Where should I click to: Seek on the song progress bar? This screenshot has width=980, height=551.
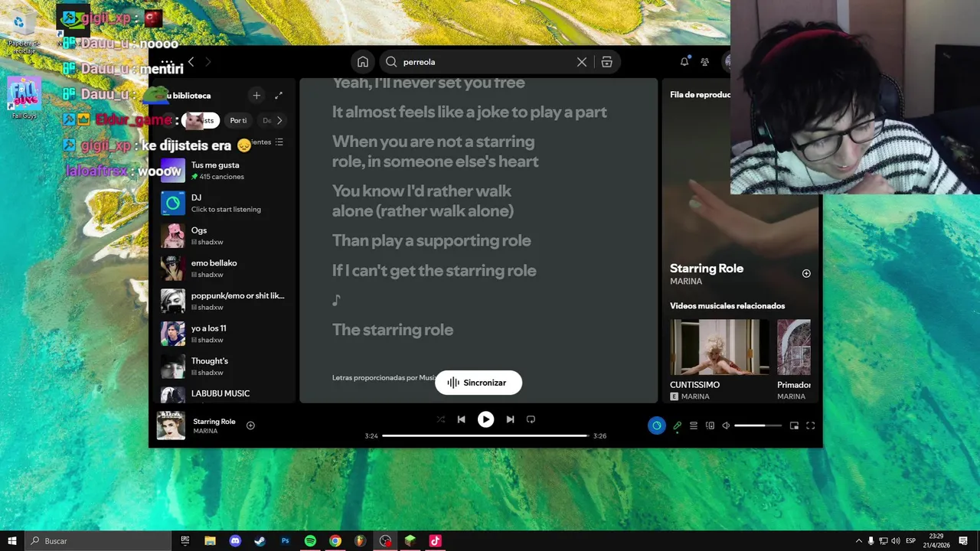[485, 435]
